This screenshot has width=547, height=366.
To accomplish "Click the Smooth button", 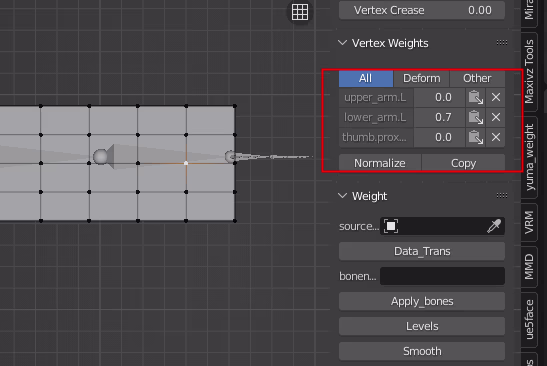I will (x=422, y=351).
